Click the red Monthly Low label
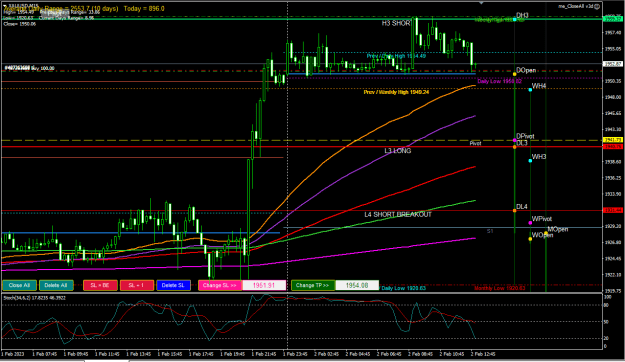Image resolution: width=625 pixels, height=362 pixels. coord(499,288)
